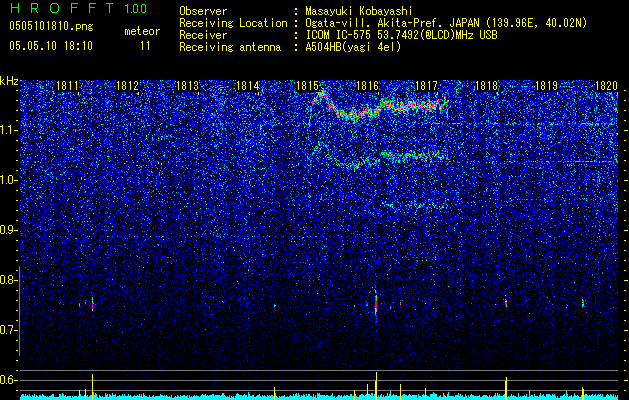The height and width of the screenshot is (400, 629).
Task: Click the 0.8 frequency axis label
Action: pyautogui.click(x=9, y=280)
